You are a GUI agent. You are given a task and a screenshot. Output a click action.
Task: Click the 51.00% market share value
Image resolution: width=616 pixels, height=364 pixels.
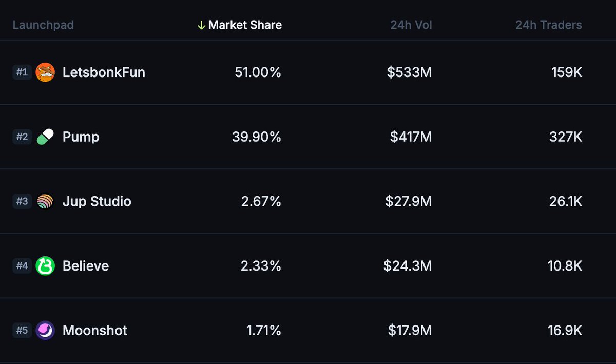point(258,72)
